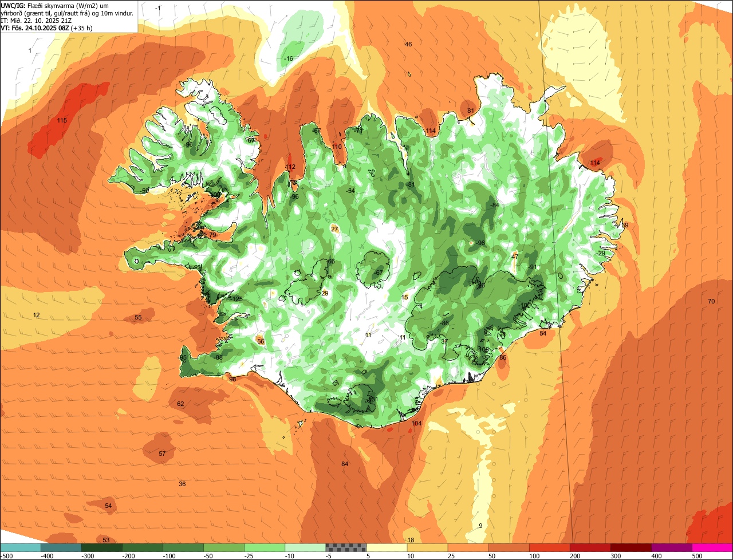Click the initial time 'IT: Mið. 22. 10. 2025 21Z'
This screenshot has width=733, height=560.
pyautogui.click(x=36, y=20)
